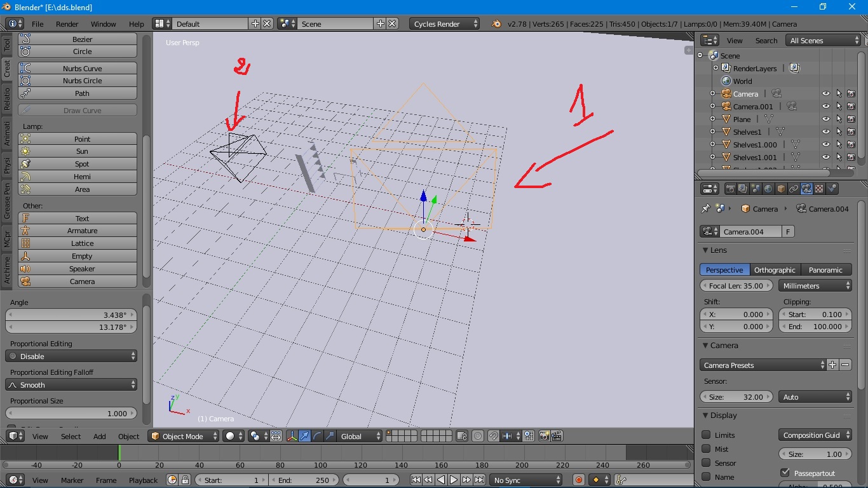The width and height of the screenshot is (868, 488).
Task: Toggle pin icon in properties context
Action: pos(705,208)
